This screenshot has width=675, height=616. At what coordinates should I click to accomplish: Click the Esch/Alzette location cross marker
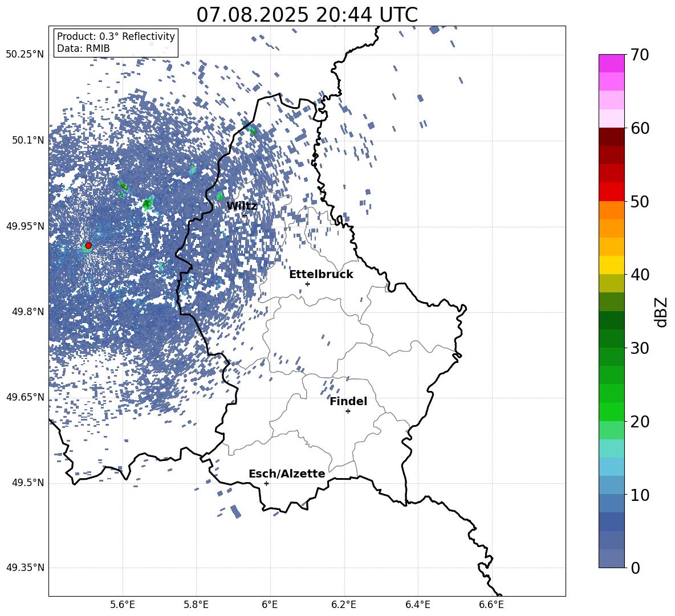coord(266,483)
